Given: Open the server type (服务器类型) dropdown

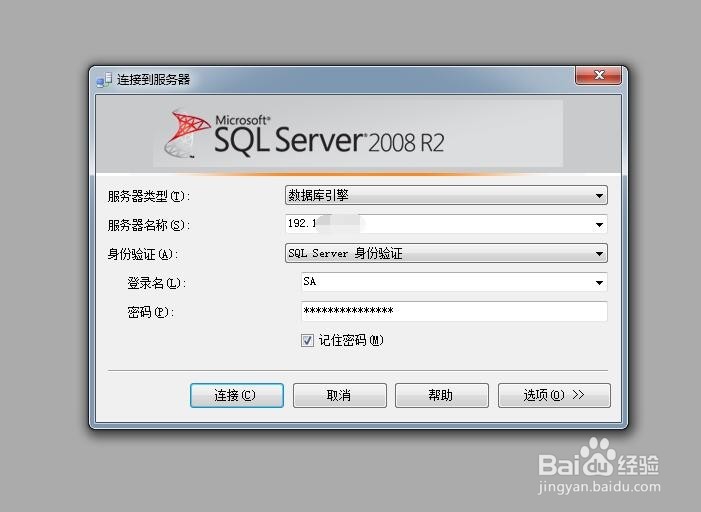Looking at the screenshot, I should pos(446,195).
